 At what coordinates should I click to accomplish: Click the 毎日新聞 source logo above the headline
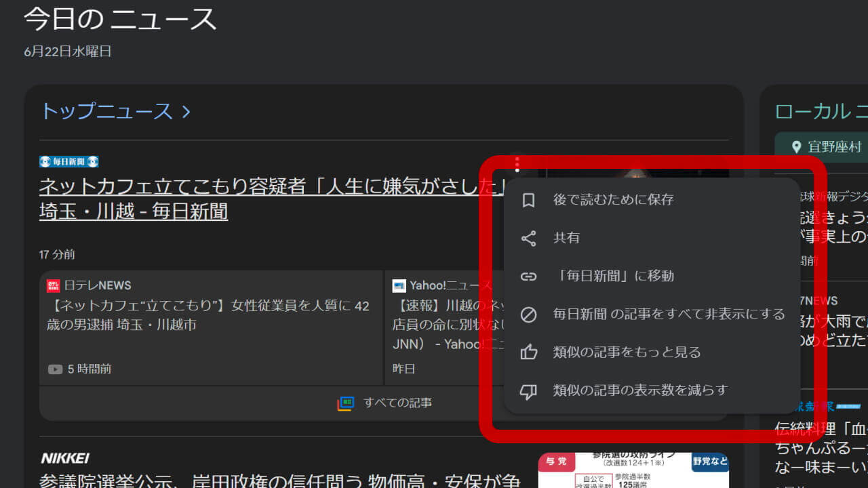pos(68,161)
